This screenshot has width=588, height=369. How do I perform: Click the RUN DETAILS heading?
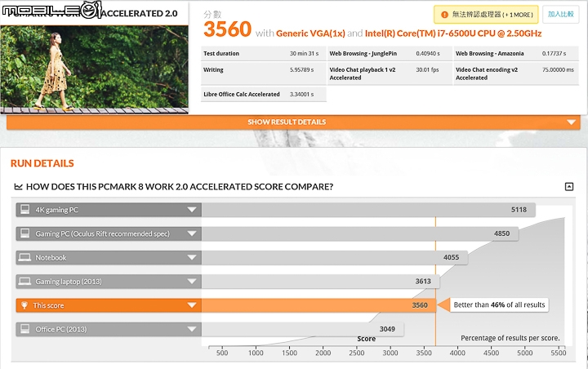[42, 163]
